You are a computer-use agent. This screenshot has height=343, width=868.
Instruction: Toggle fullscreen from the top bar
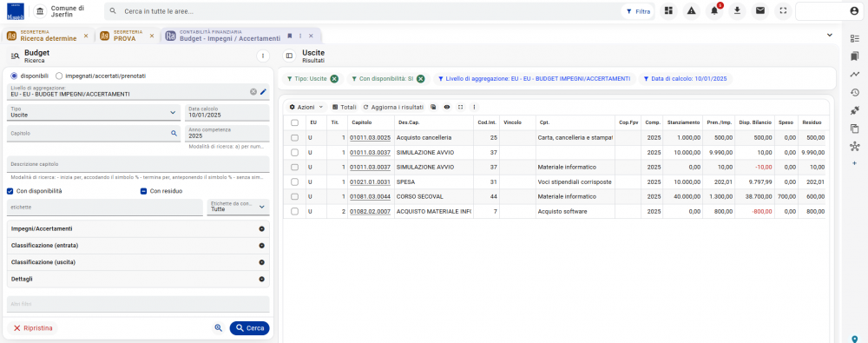click(783, 11)
